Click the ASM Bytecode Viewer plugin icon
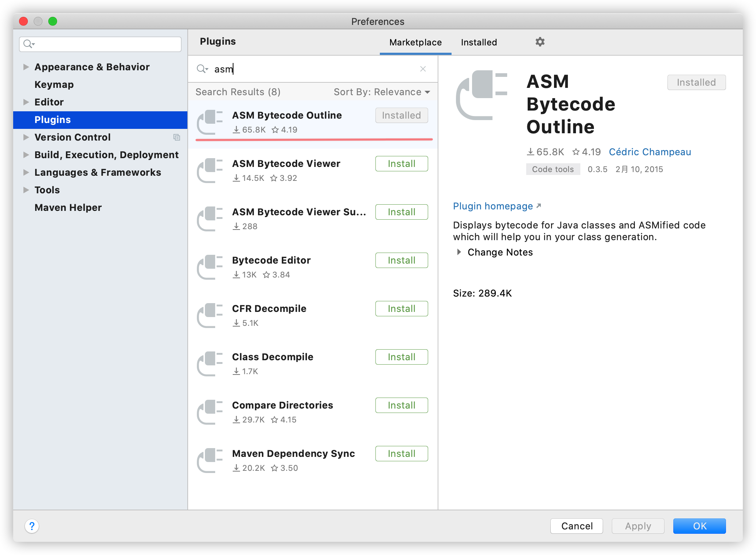The height and width of the screenshot is (555, 756). click(210, 170)
